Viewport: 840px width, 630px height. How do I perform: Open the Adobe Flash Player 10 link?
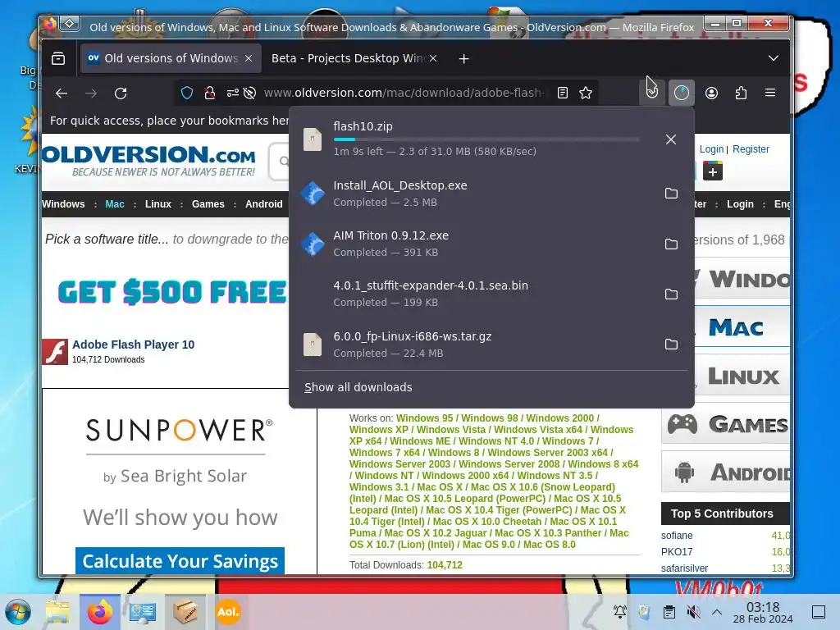134,345
